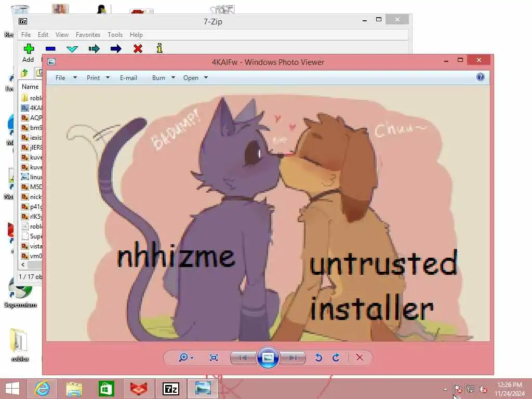Open the View menu in 7-Zip
This screenshot has width=532, height=399.
[62, 35]
